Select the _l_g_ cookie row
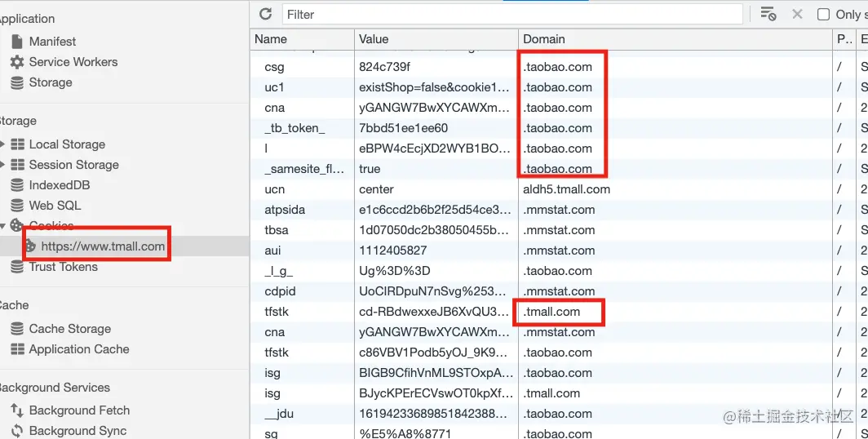This screenshot has height=439, width=868. [x=559, y=271]
